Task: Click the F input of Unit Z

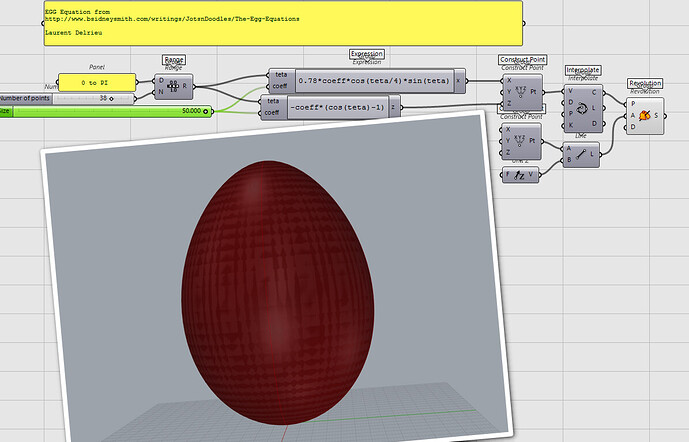Action: click(508, 175)
